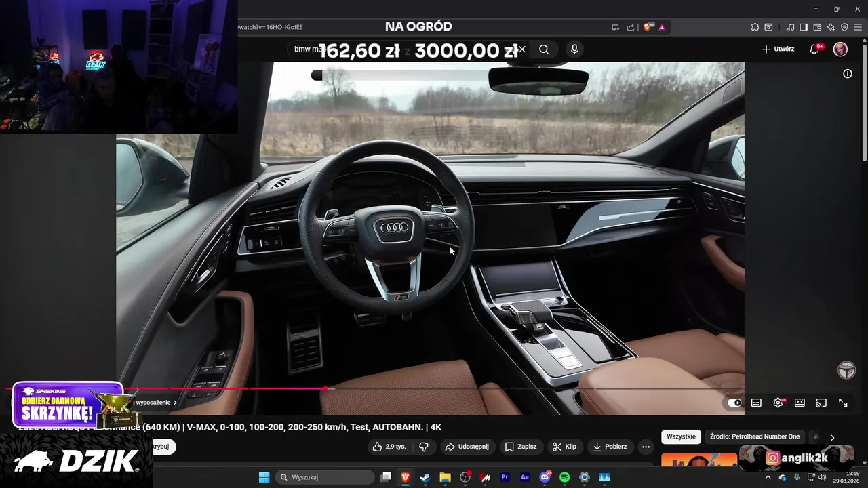Open the media control music-note icon

[x=790, y=27]
